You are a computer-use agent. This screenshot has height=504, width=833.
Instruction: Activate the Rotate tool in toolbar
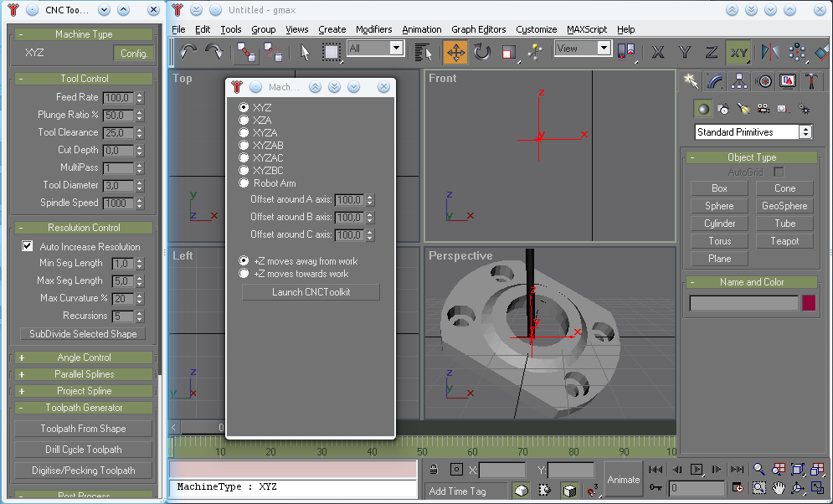pos(482,52)
